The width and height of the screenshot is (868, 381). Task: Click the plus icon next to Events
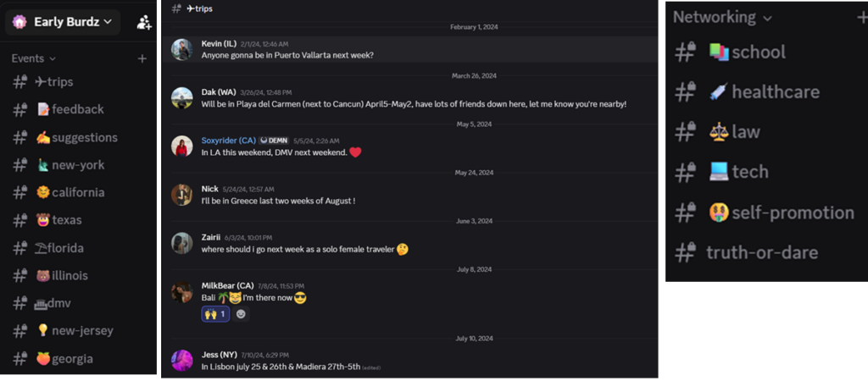coord(142,58)
